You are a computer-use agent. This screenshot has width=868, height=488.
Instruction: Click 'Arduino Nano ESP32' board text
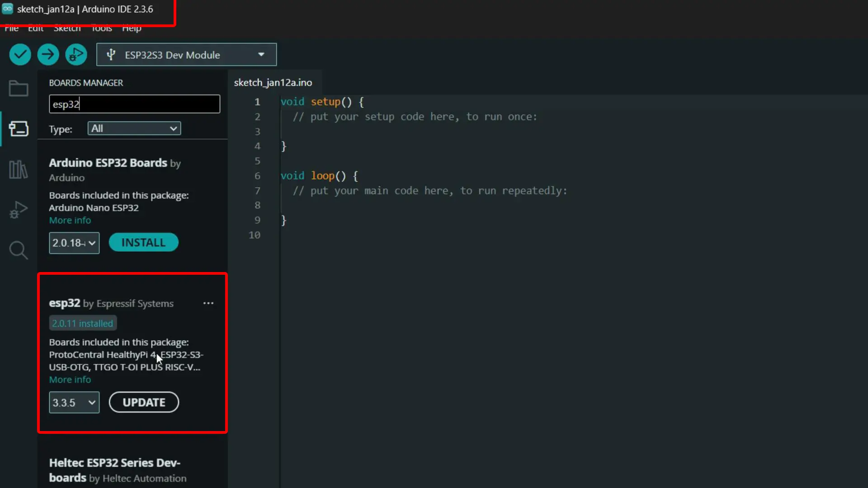tap(94, 208)
